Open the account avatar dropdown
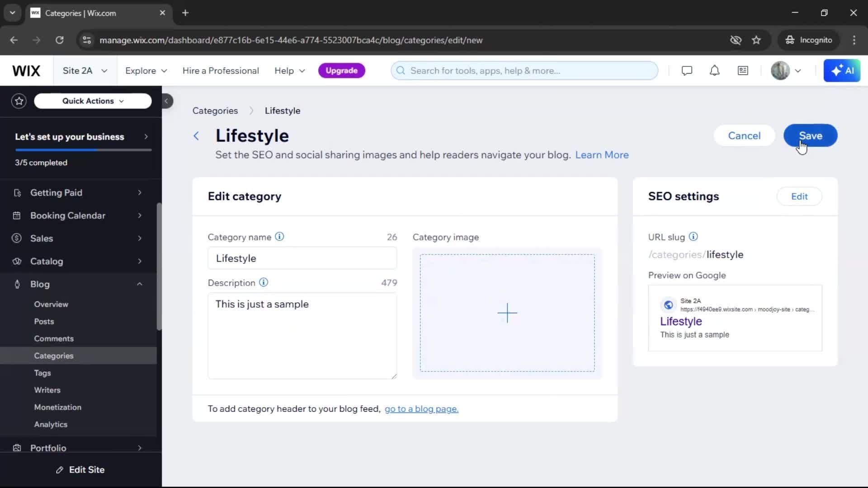 pyautogui.click(x=786, y=70)
